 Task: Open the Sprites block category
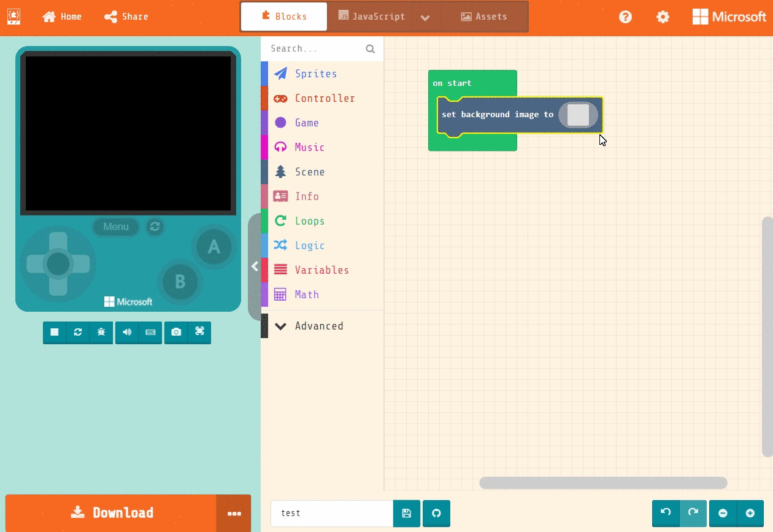pyautogui.click(x=322, y=74)
